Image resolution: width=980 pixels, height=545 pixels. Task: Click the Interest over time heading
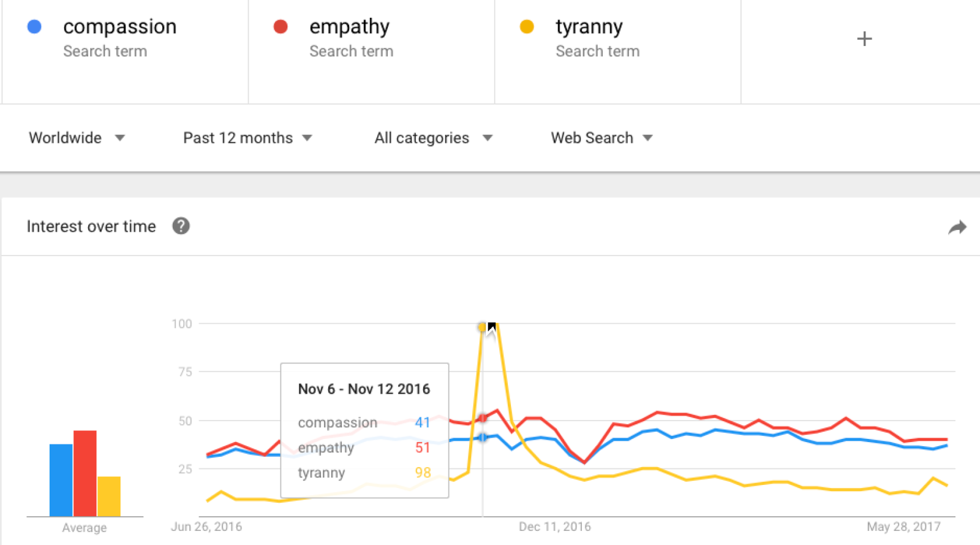91,226
